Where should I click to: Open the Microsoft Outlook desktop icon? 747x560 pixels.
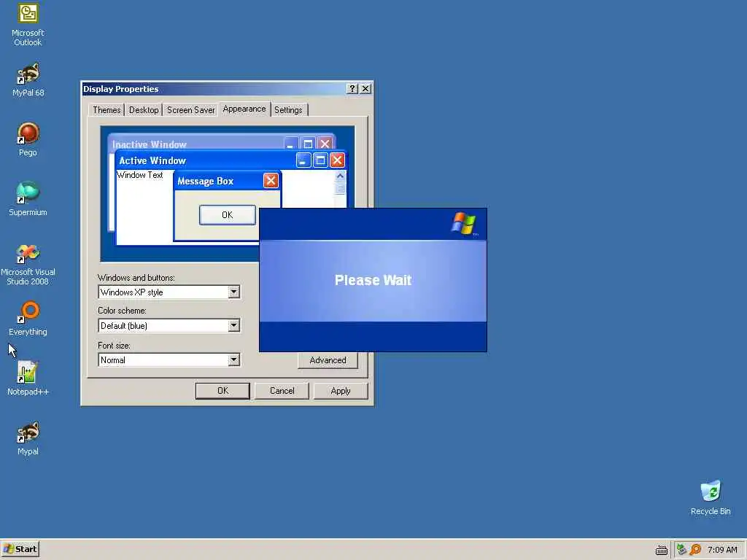[x=28, y=24]
